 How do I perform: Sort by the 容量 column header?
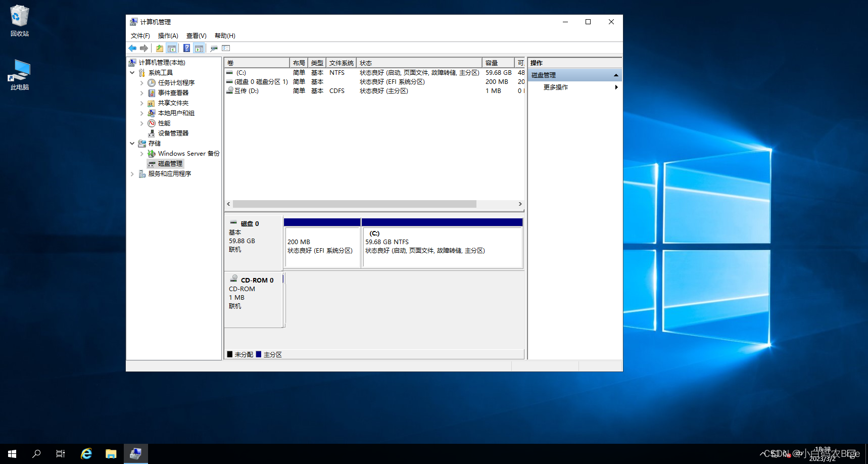point(498,63)
